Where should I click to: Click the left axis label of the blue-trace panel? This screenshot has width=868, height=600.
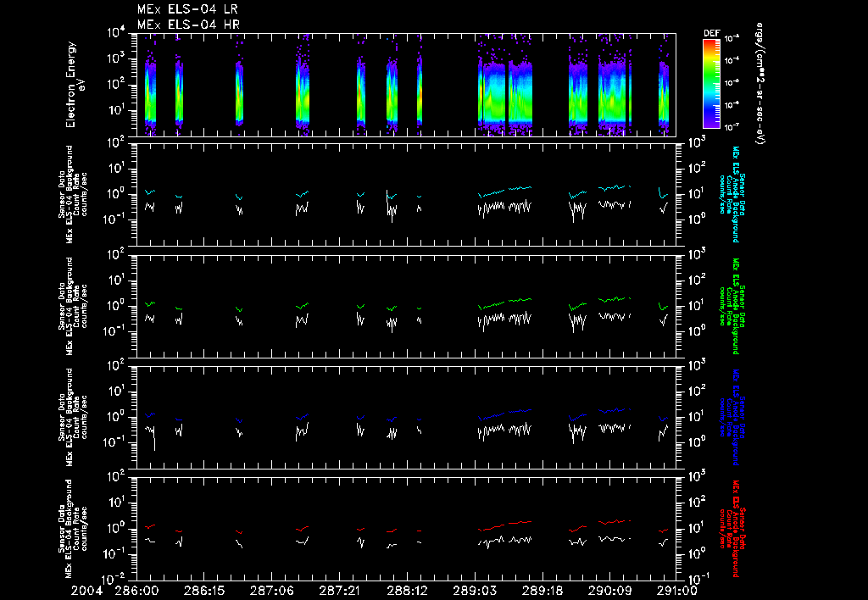click(73, 417)
